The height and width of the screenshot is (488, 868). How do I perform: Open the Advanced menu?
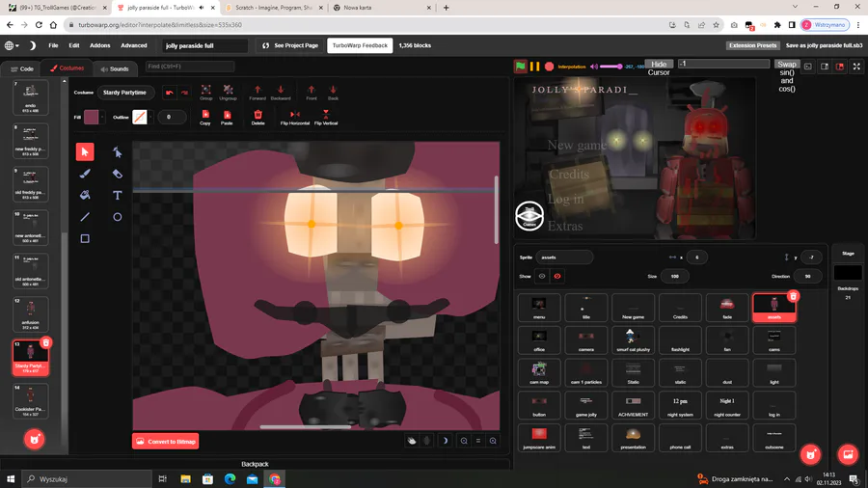click(x=134, y=45)
